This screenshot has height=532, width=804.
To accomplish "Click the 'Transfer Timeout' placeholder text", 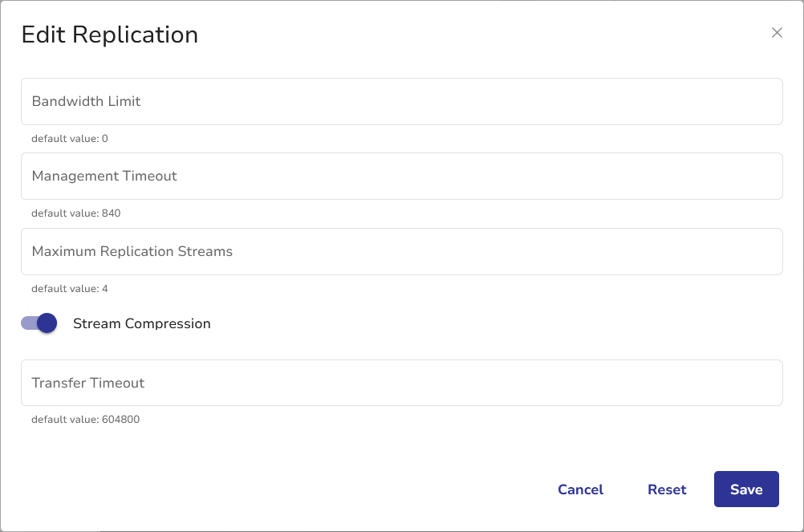I will point(88,383).
